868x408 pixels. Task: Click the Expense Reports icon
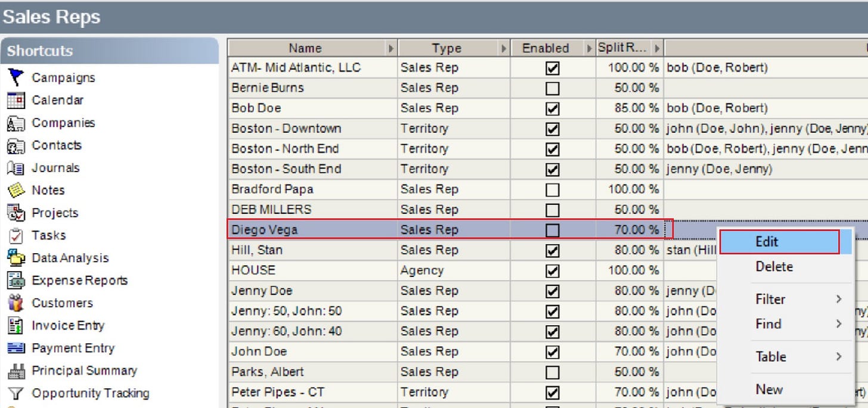click(x=16, y=281)
